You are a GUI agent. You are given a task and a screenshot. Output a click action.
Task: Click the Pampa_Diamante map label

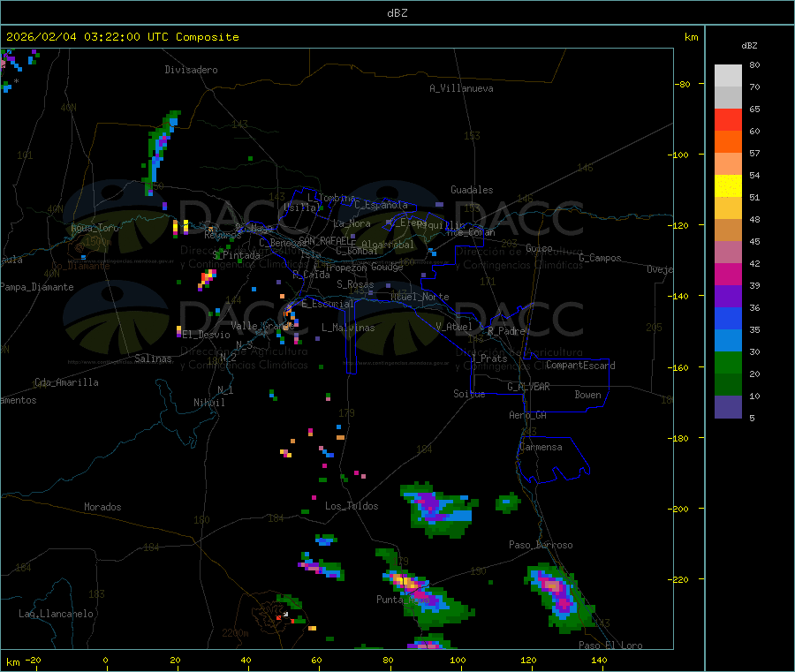point(37,287)
